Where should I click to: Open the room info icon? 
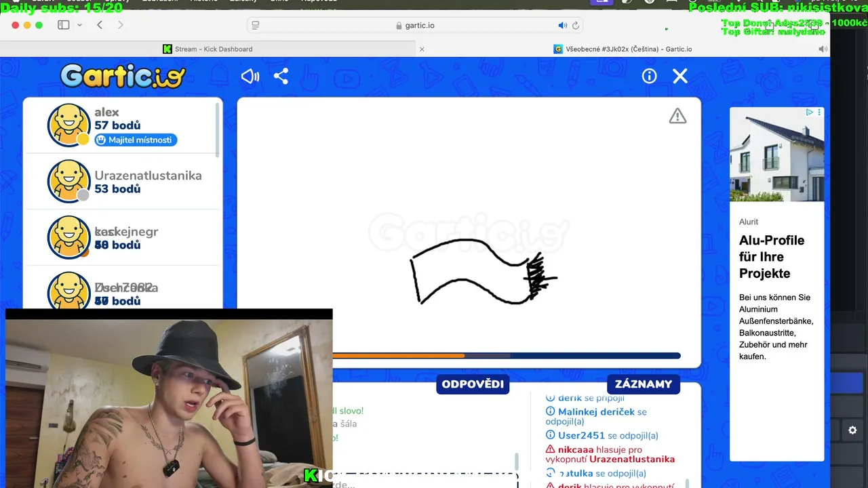point(650,76)
